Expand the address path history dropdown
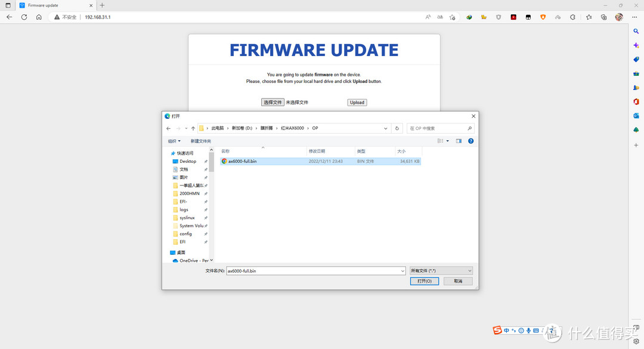 [x=386, y=128]
